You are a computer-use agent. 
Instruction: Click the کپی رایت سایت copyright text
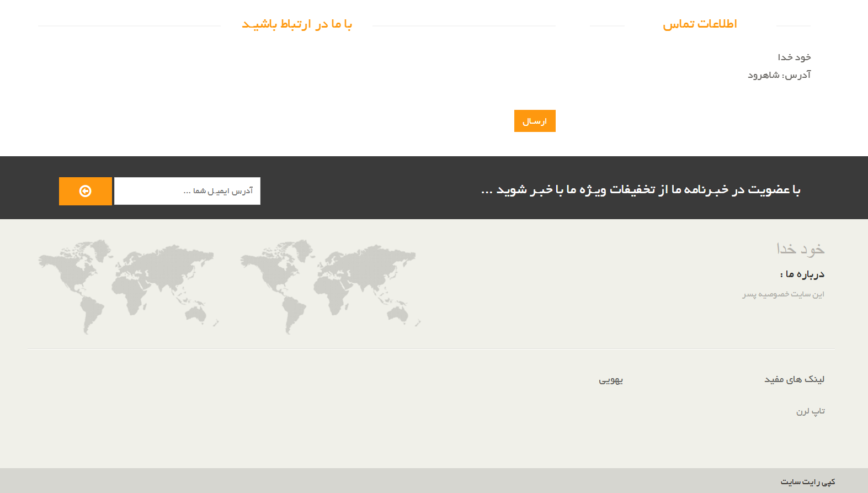click(807, 482)
